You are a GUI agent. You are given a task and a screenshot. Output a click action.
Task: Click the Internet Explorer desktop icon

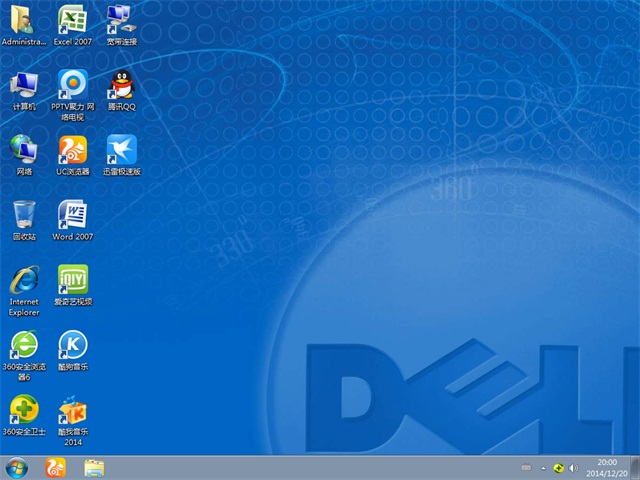[x=24, y=279]
